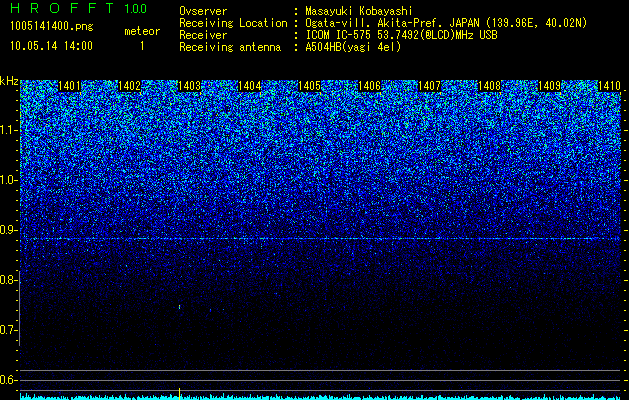Click the Receiving antenna field label
Viewport: 629px width, 400px height.
click(230, 47)
